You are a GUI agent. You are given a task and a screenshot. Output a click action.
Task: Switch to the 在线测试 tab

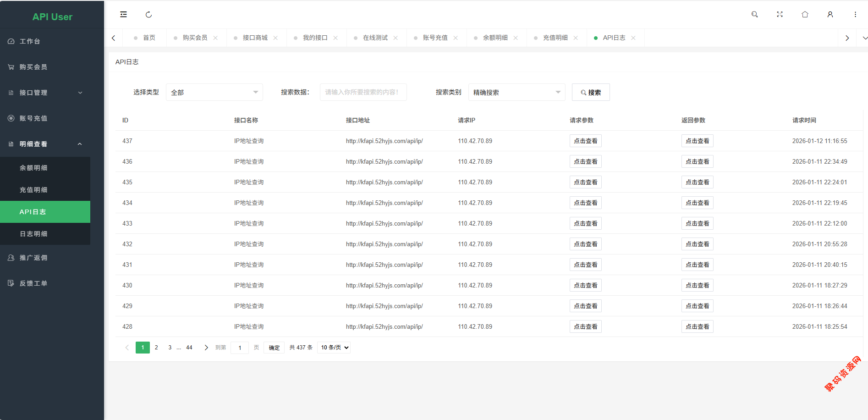click(375, 38)
